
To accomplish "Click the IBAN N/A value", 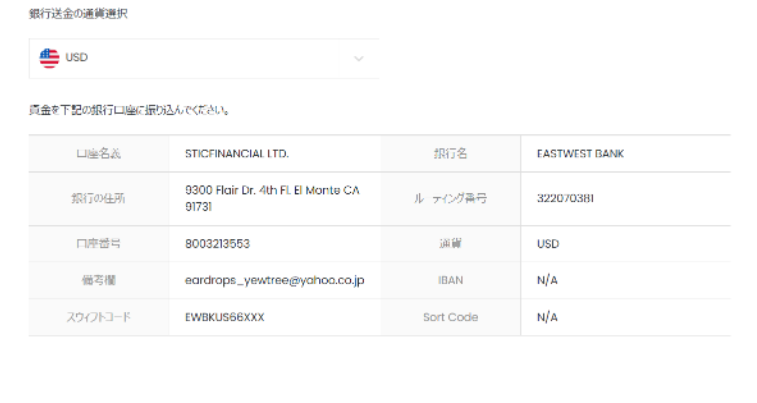I will (x=546, y=280).
